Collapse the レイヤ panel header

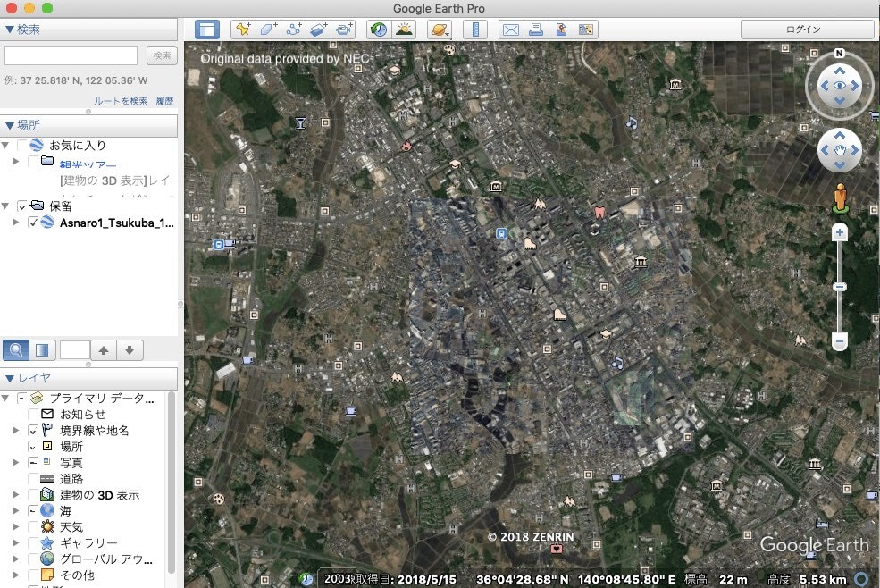[88, 377]
